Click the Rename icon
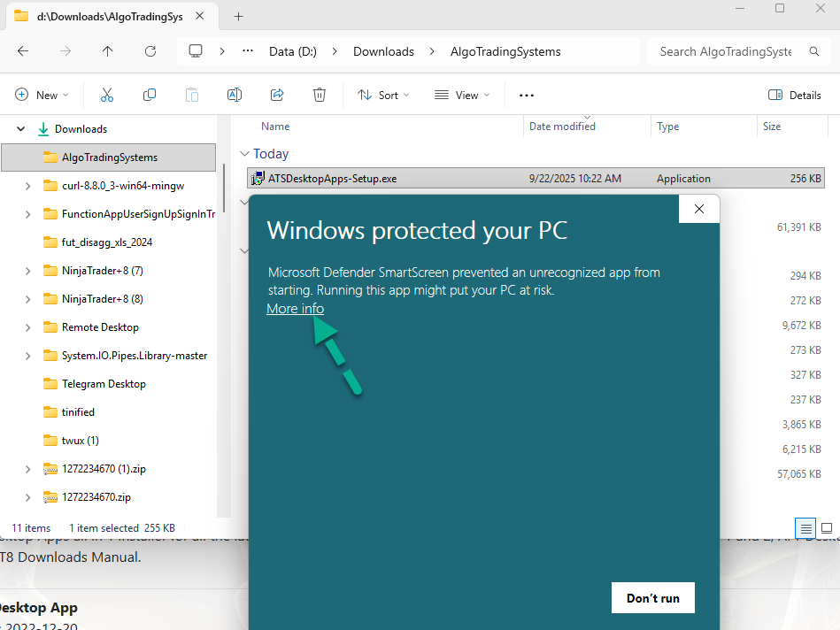Viewport: 840px width, 630px height. coord(235,96)
